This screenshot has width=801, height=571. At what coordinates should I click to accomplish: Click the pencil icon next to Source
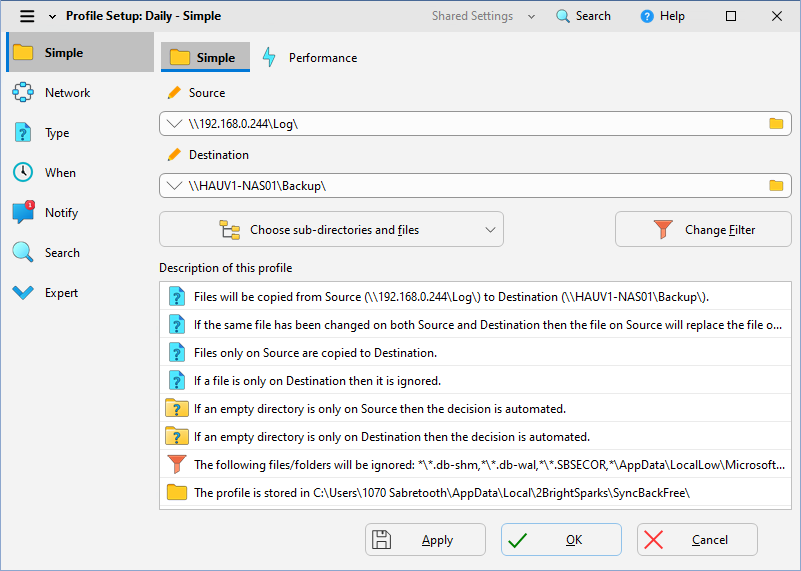click(x=174, y=93)
